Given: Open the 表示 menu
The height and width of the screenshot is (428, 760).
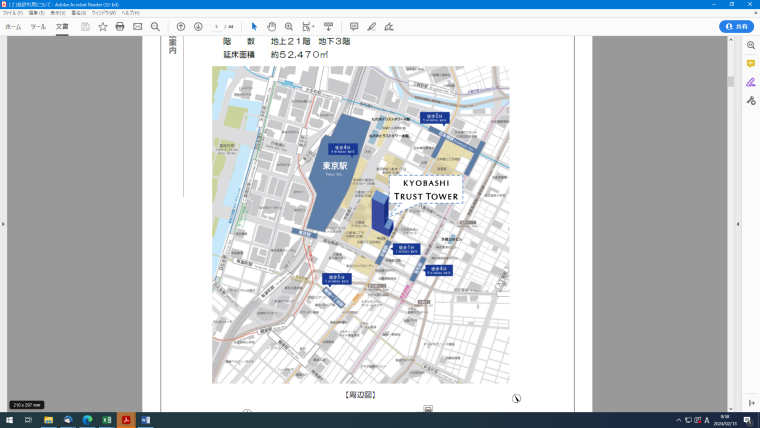Looking at the screenshot, I should [58, 13].
